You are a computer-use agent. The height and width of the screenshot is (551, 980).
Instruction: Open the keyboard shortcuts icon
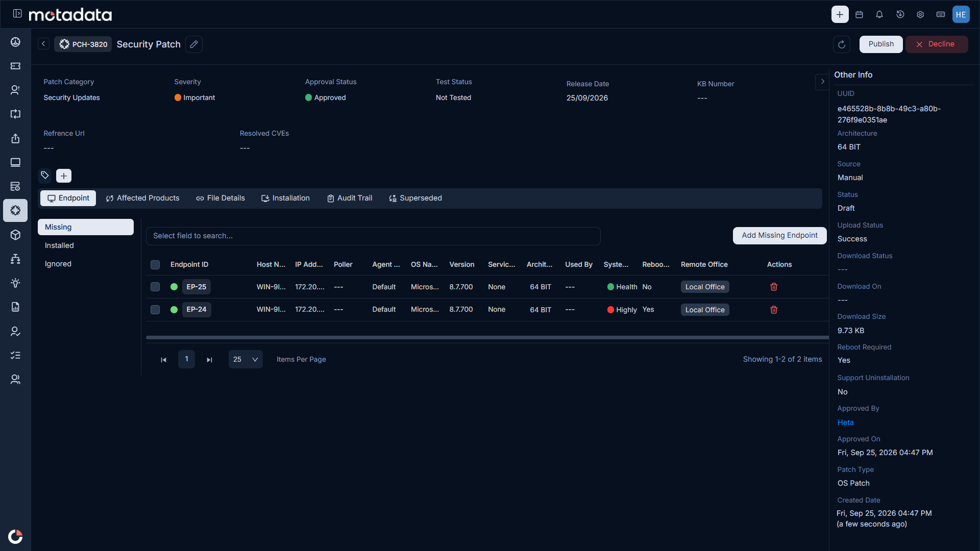[x=941, y=14]
